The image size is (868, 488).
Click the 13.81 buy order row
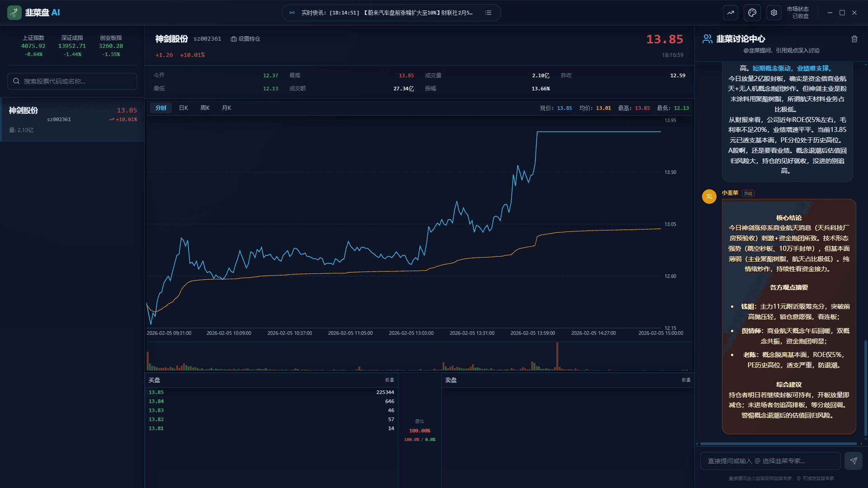click(x=271, y=428)
